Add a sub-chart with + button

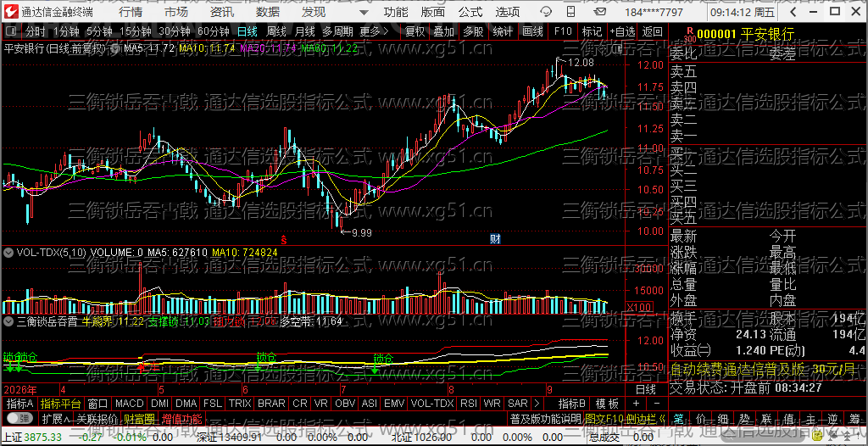point(636,404)
